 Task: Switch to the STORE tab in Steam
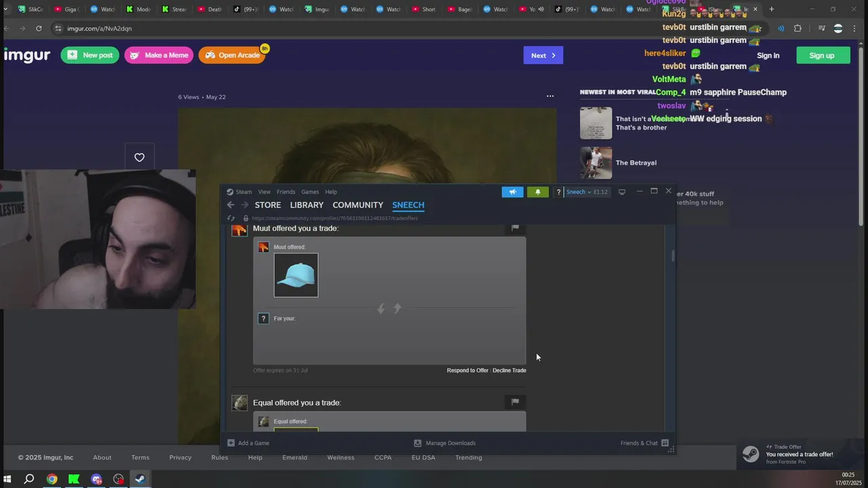pos(268,205)
